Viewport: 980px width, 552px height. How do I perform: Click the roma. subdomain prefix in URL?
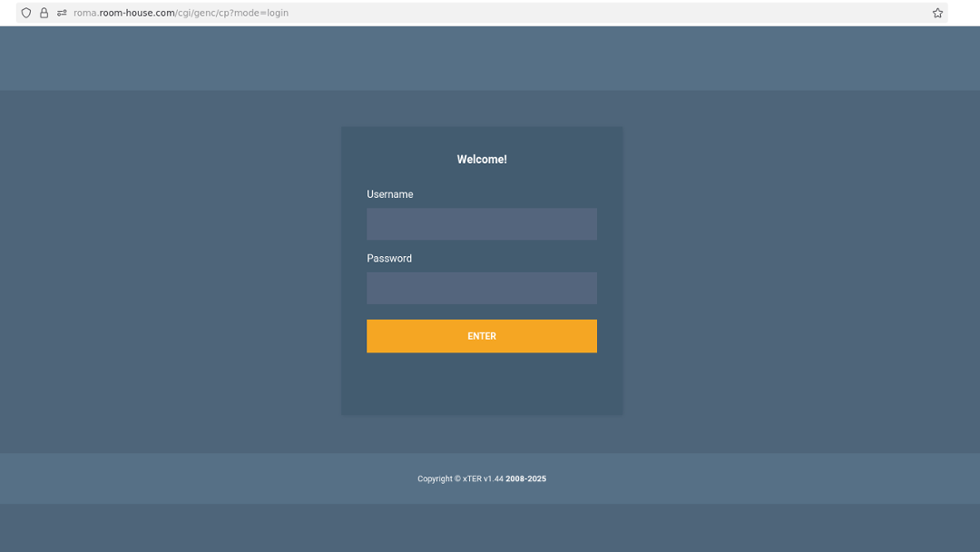coord(85,13)
